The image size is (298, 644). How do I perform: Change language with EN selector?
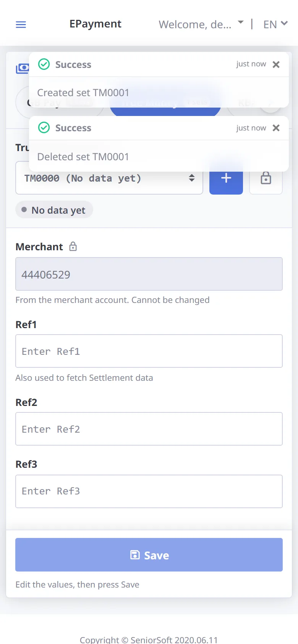pos(275,24)
